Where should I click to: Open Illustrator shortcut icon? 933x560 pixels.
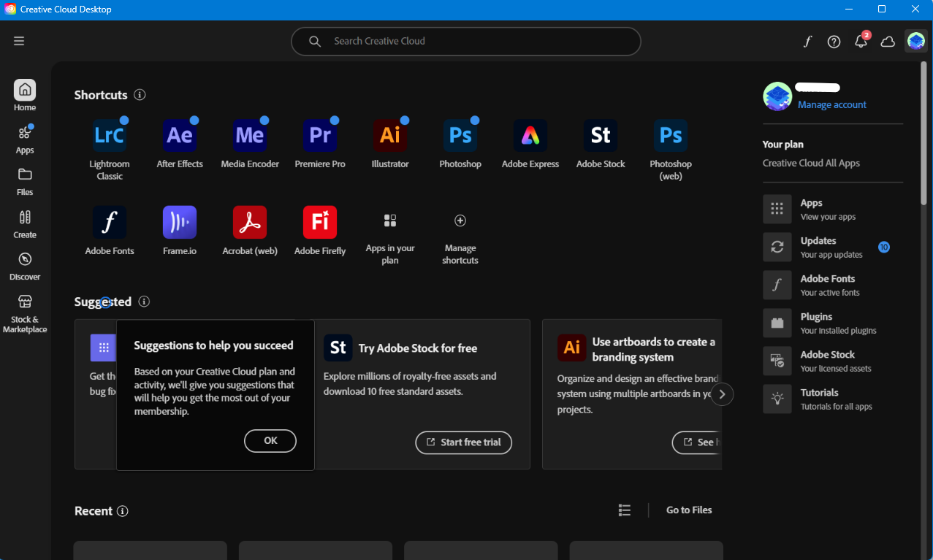point(390,135)
